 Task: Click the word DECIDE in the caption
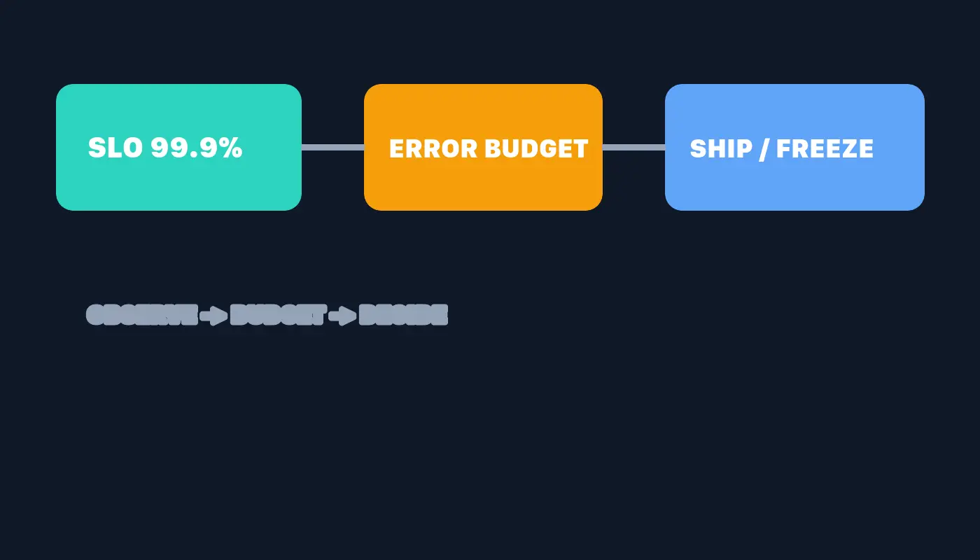tap(403, 315)
